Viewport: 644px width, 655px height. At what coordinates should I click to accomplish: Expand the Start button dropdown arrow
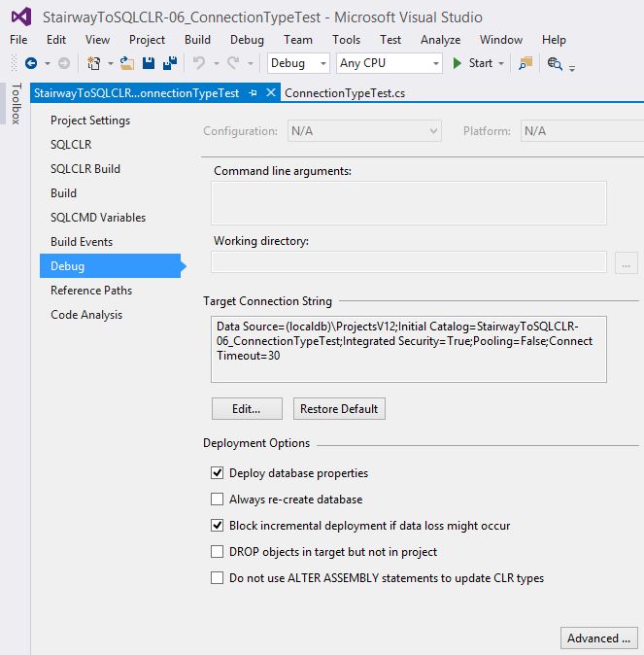[501, 63]
